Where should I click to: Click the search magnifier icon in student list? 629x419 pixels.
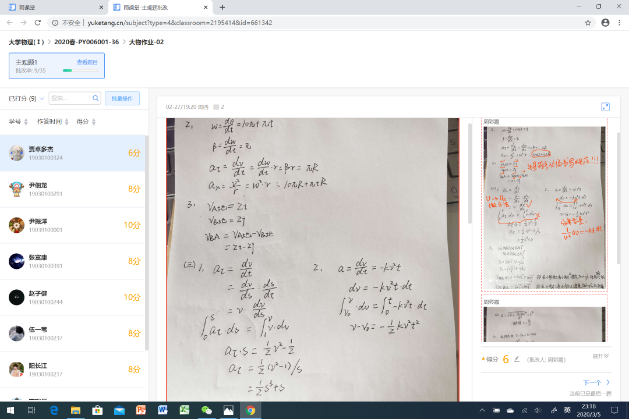tap(95, 98)
